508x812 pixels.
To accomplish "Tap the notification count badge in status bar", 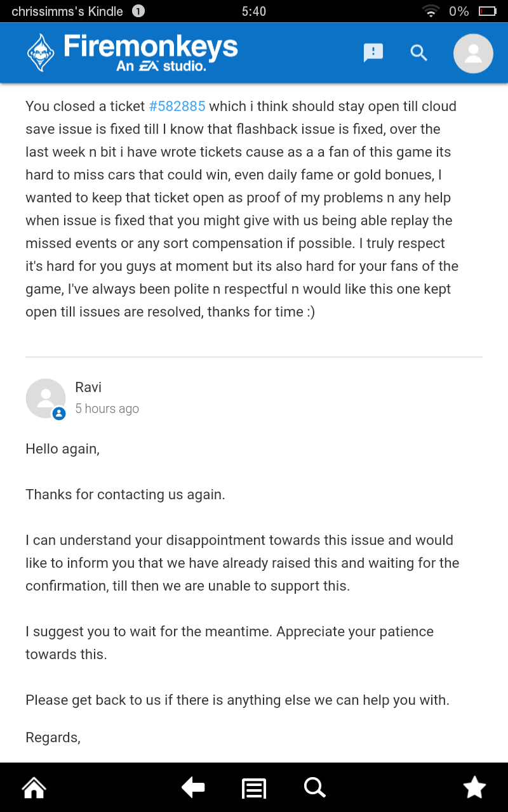I will (138, 11).
